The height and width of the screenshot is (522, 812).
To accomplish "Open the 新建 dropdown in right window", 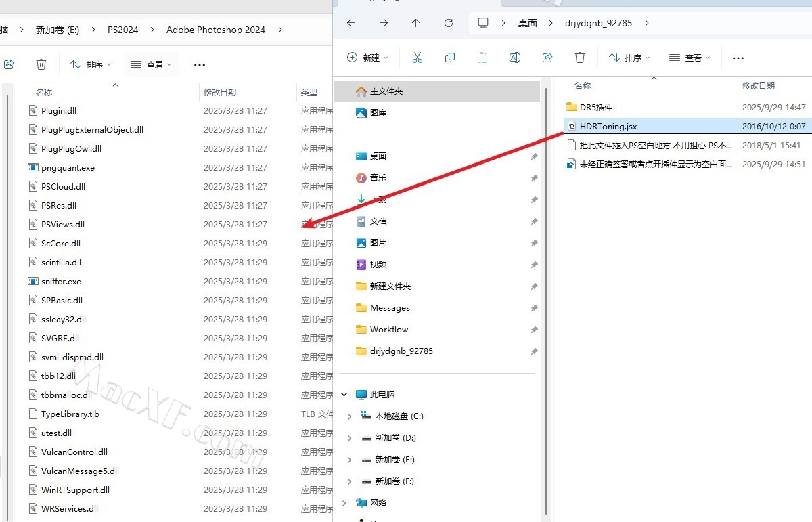I will [367, 58].
